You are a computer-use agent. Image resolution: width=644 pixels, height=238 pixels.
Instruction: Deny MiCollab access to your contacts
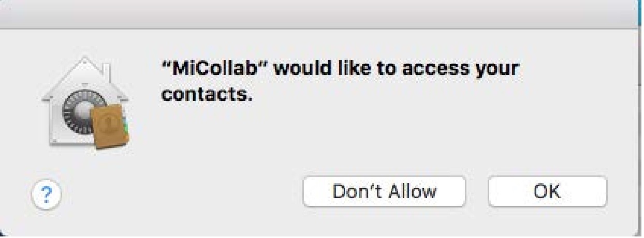coord(384,191)
